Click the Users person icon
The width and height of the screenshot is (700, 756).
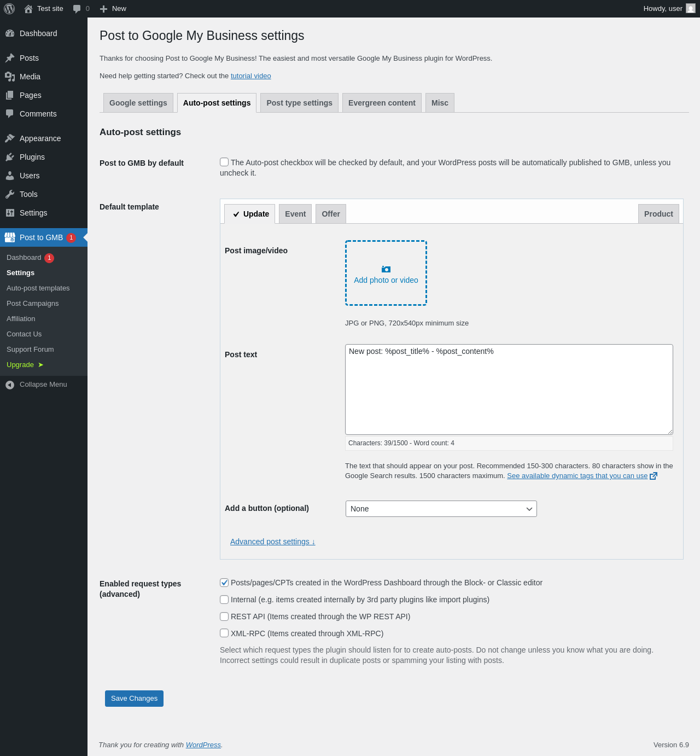(x=10, y=176)
